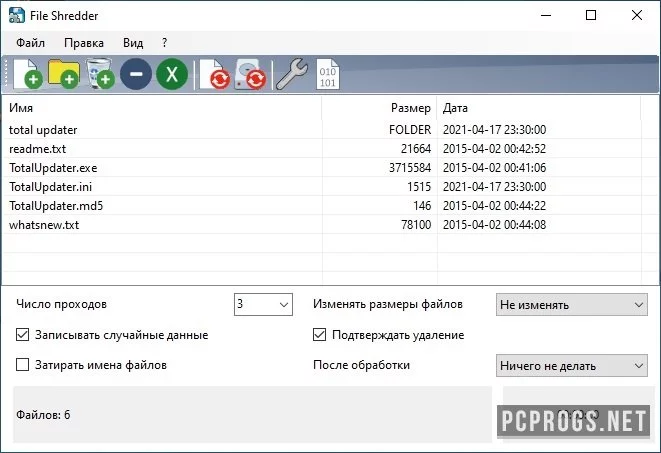Close the File Shredder window
Viewport: 661px width, 453px height.
pyautogui.click(x=637, y=15)
